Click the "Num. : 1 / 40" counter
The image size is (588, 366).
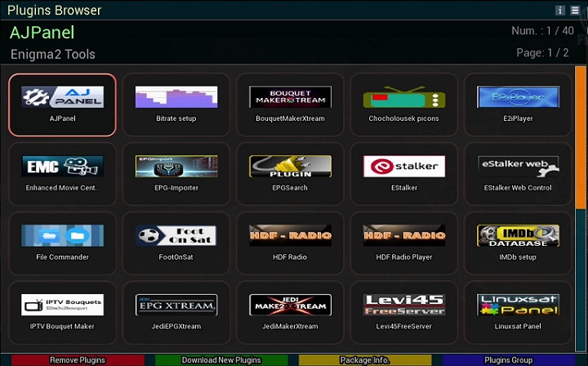click(542, 31)
